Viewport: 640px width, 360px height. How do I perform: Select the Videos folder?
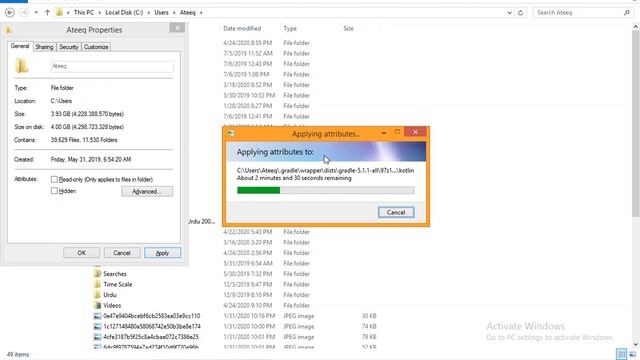coord(112,306)
